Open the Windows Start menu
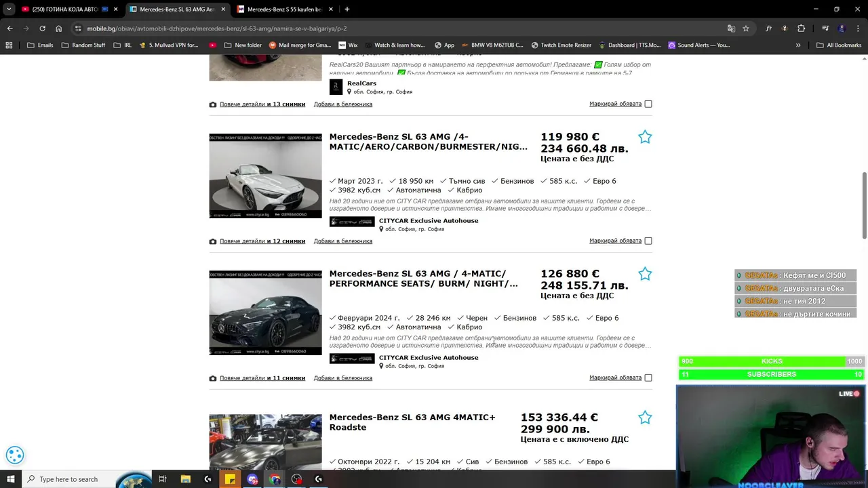The image size is (868, 488). click(x=10, y=479)
